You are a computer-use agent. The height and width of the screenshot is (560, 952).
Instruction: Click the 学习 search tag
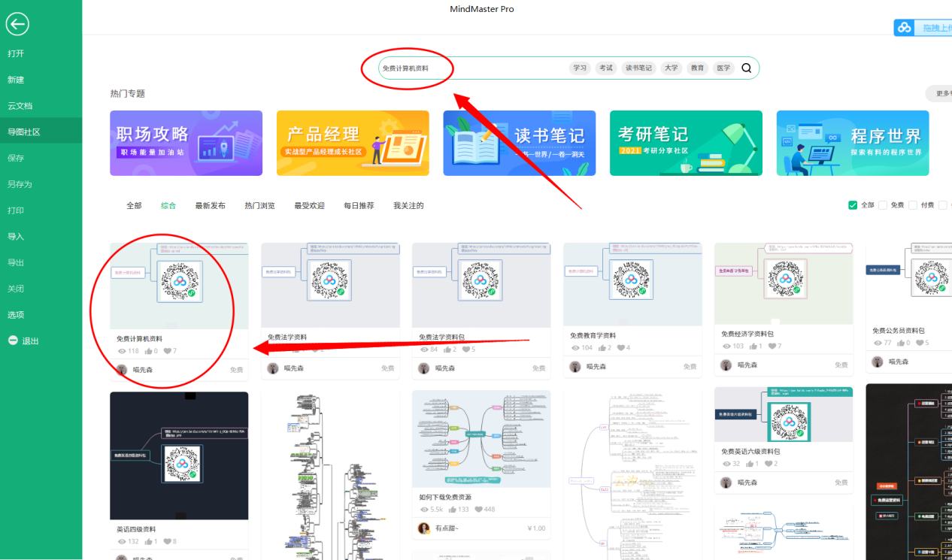pos(580,68)
